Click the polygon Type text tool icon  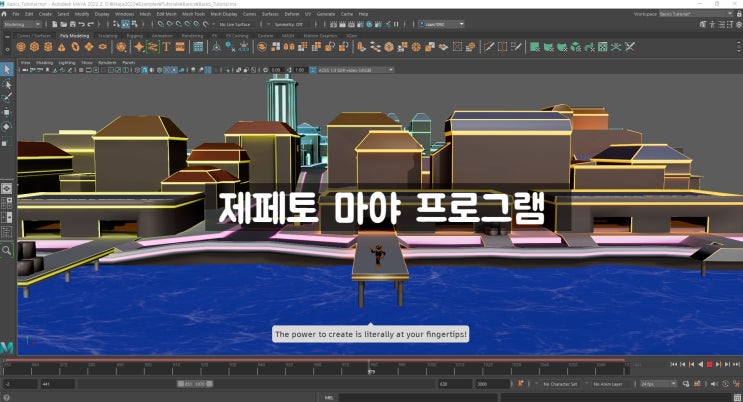[x=166, y=47]
